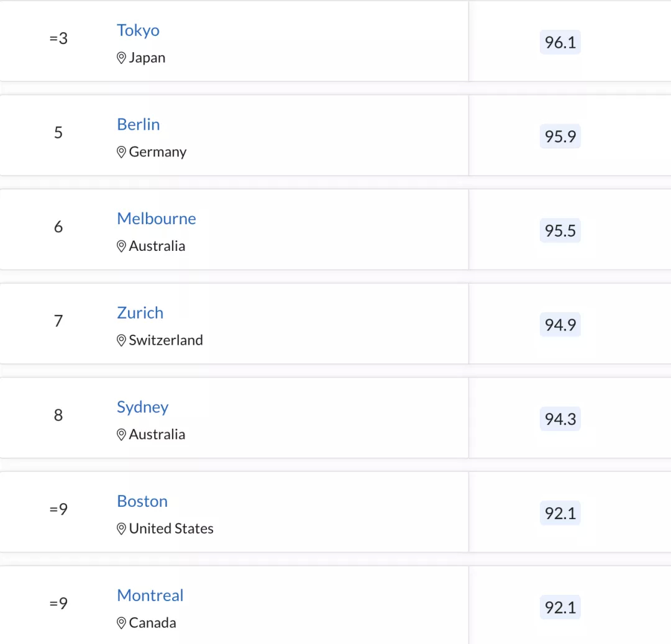This screenshot has width=671, height=644.
Task: Click the pin icon under Melbourne
Action: [x=121, y=246]
